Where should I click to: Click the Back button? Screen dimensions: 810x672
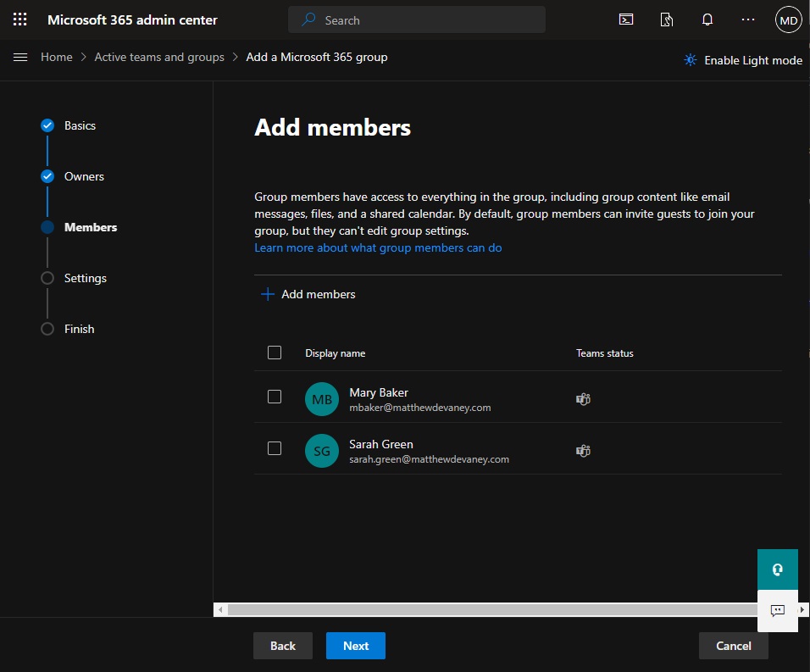coord(283,646)
